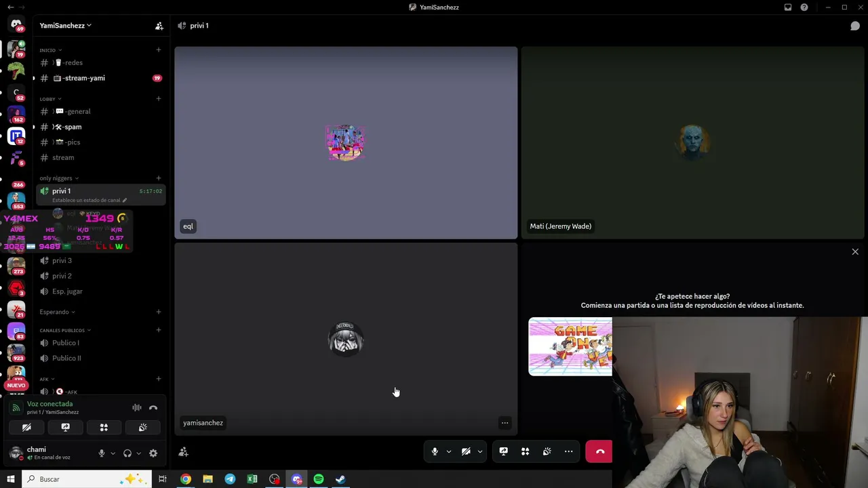Add channel to CANALES PUBLICOS category
This screenshot has width=868, height=488.
pos(159,330)
